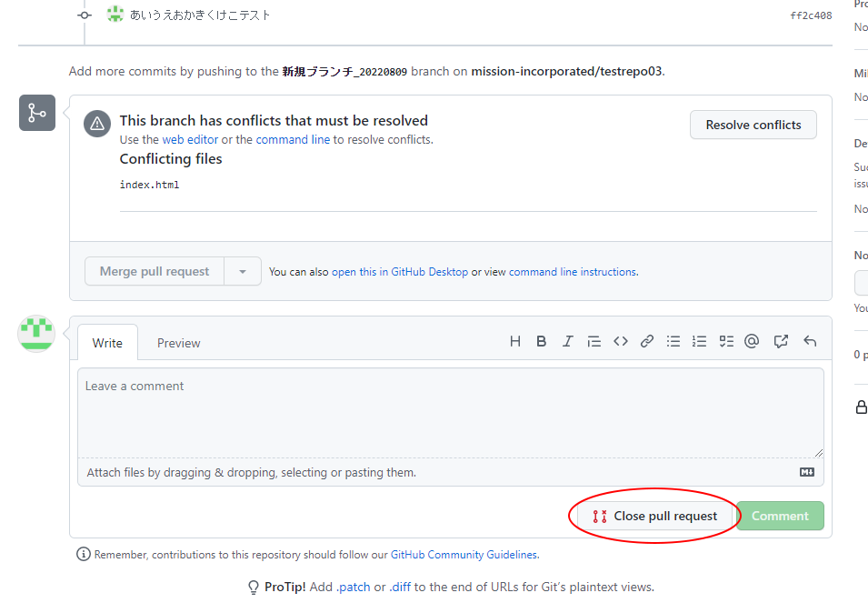Switch to the Preview tab
The image size is (868, 613).
click(178, 343)
